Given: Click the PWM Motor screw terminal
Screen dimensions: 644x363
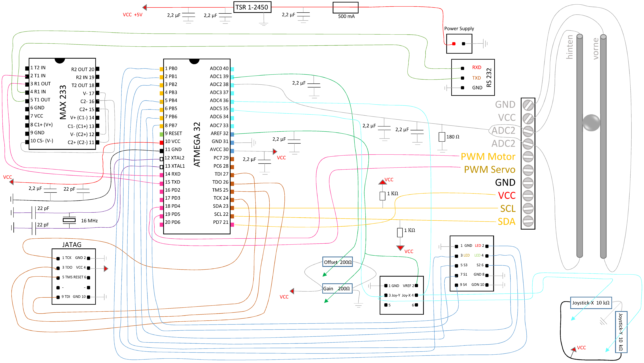Looking at the screenshot, I should click(x=528, y=157).
